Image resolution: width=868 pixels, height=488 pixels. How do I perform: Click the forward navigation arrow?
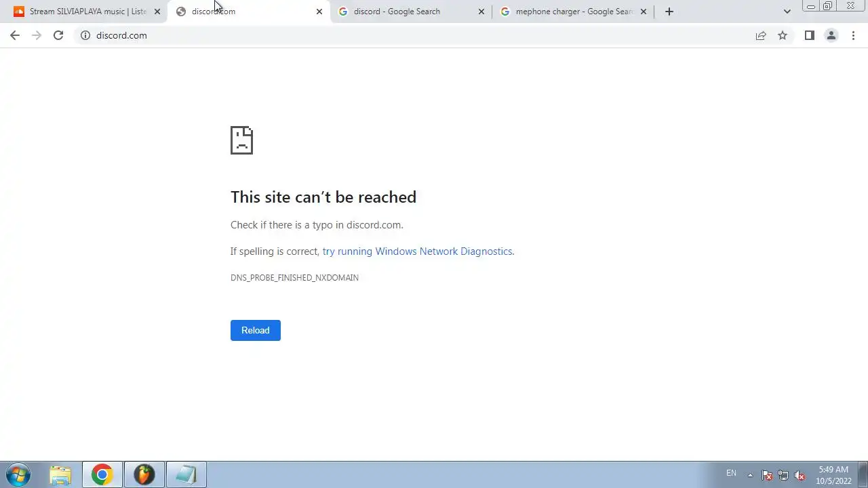37,35
